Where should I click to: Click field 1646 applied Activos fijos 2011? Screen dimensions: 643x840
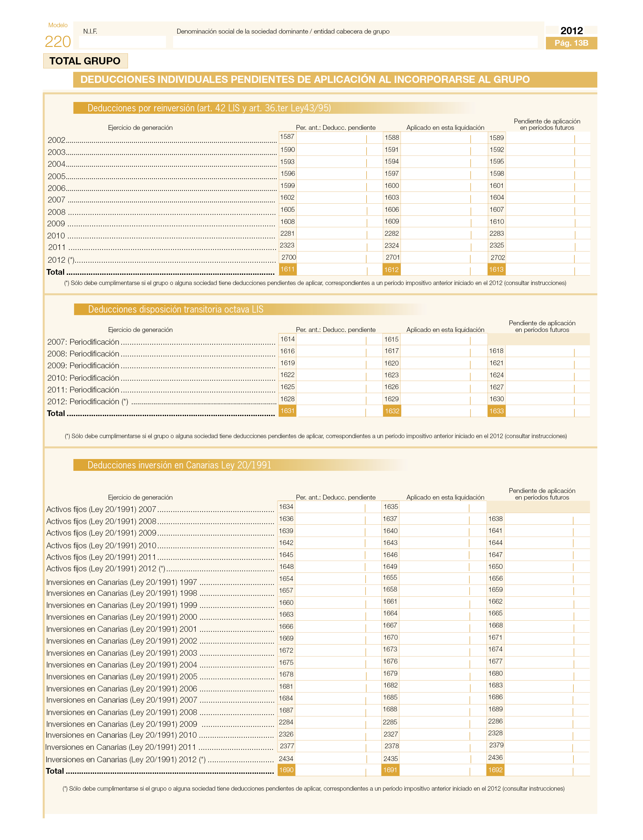(x=443, y=555)
